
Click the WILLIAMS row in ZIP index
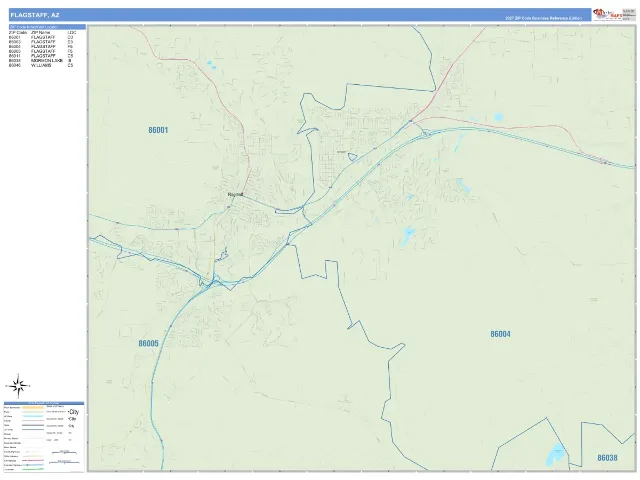point(41,65)
